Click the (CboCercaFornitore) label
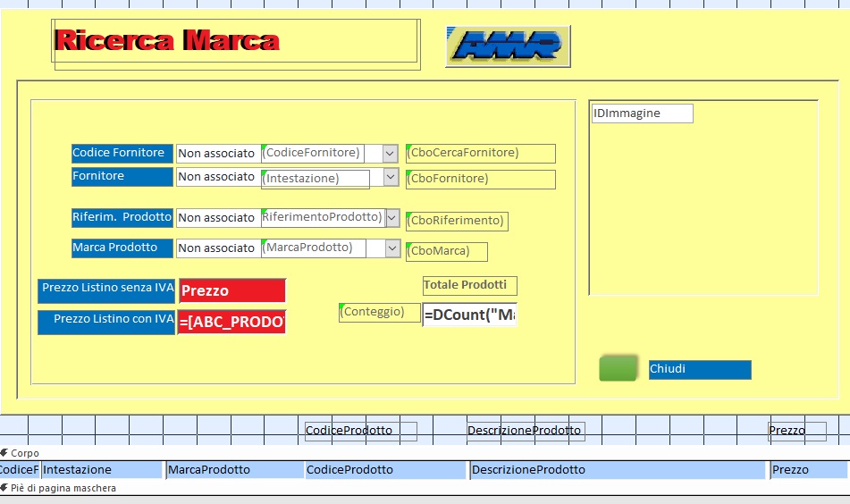 481,153
